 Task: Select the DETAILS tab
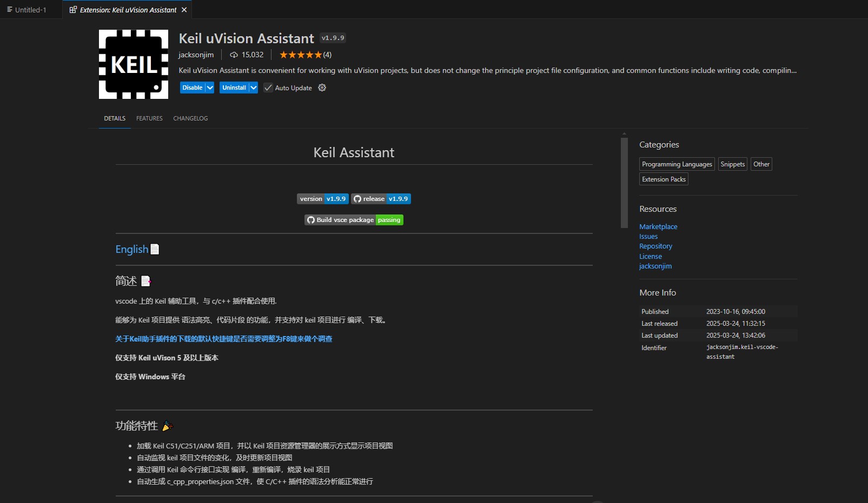[115, 118]
